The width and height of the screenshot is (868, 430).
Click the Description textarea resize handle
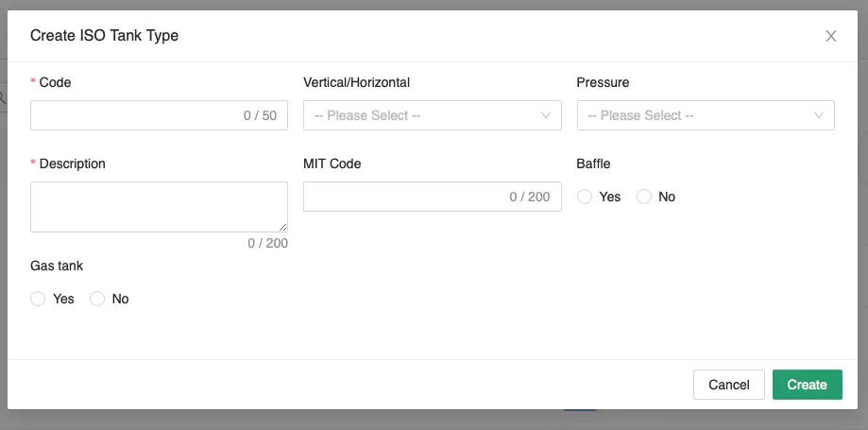pos(283,228)
